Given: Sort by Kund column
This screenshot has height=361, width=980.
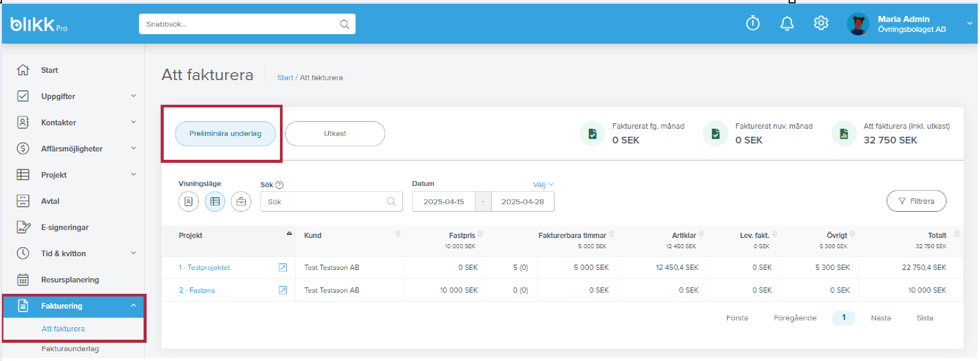Looking at the screenshot, I should (398, 234).
